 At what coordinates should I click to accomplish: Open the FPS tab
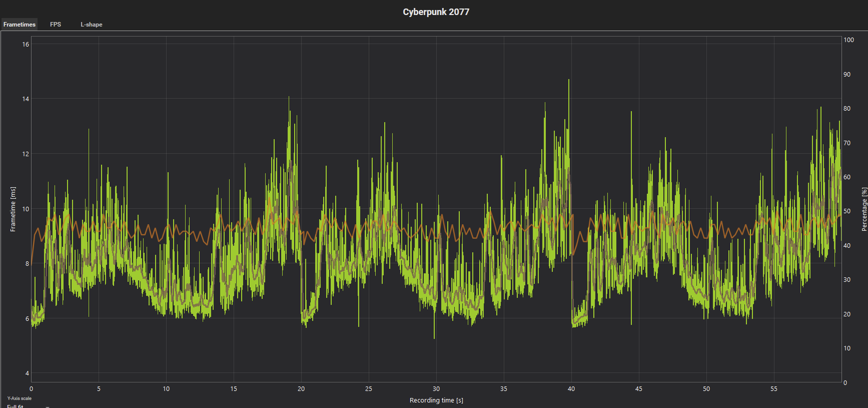click(x=56, y=25)
